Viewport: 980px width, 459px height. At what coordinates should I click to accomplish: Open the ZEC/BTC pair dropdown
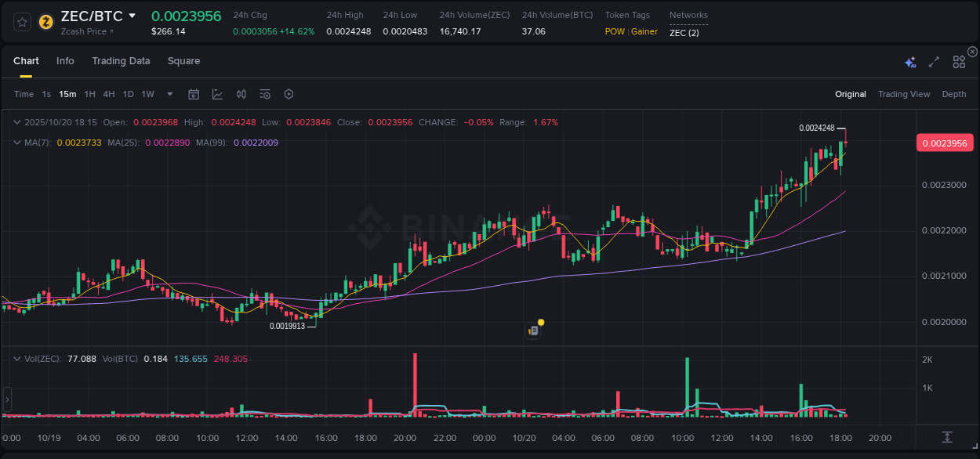[x=132, y=15]
